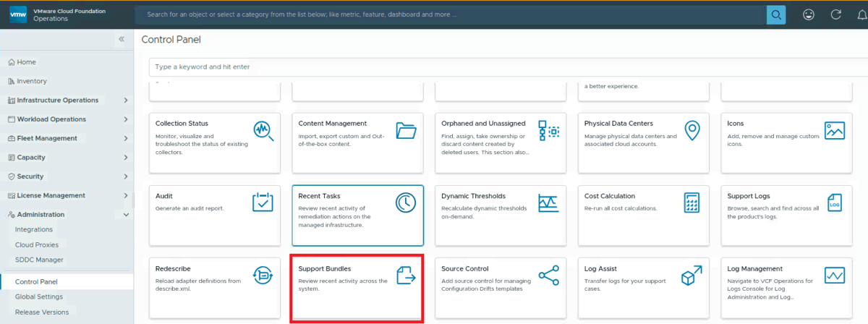Click the Dynamic Thresholds chart icon

548,202
